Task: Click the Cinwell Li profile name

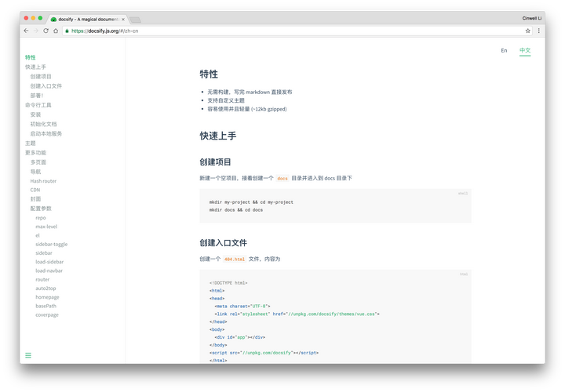Action: [x=532, y=18]
